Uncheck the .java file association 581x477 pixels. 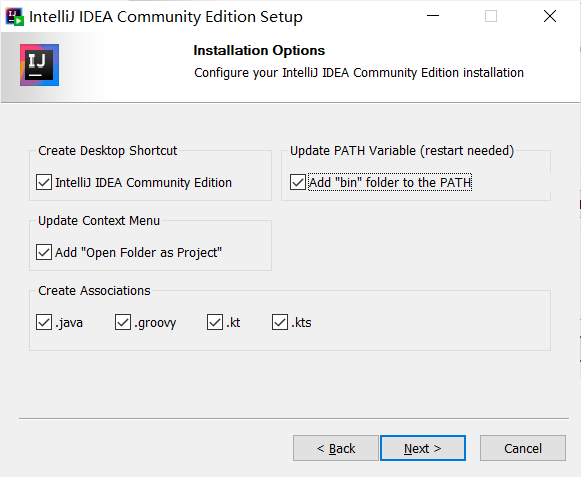pos(44,322)
